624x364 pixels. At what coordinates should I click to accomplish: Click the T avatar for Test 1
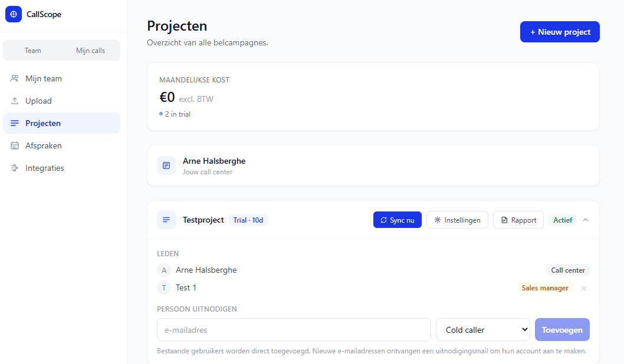[x=164, y=287]
